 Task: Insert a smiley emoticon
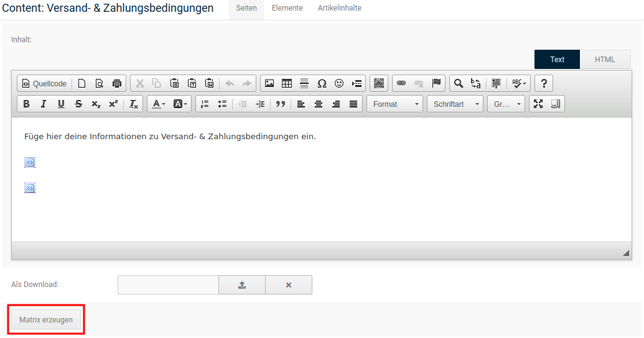[x=339, y=84]
